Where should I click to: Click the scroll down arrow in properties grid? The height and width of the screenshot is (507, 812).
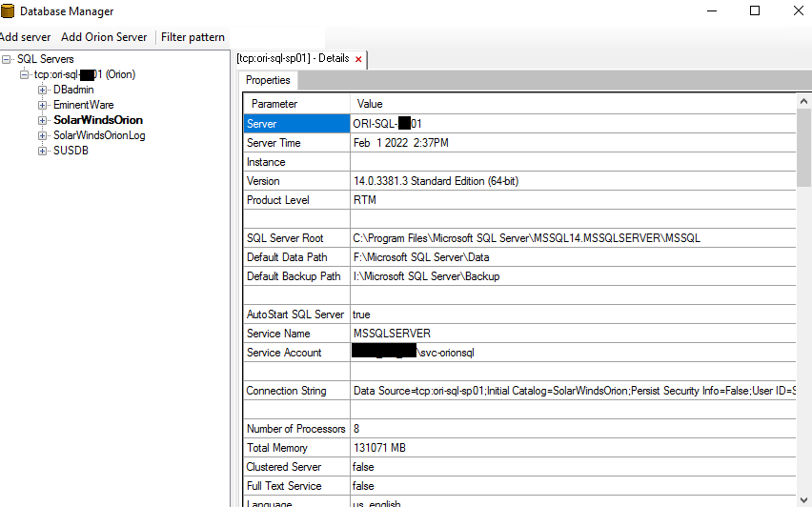pos(803,499)
